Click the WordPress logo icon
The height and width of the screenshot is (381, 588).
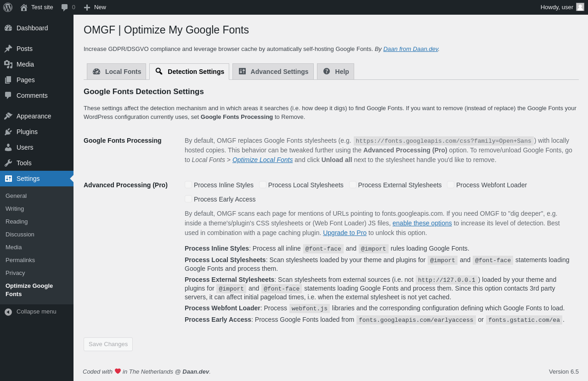pos(8,7)
